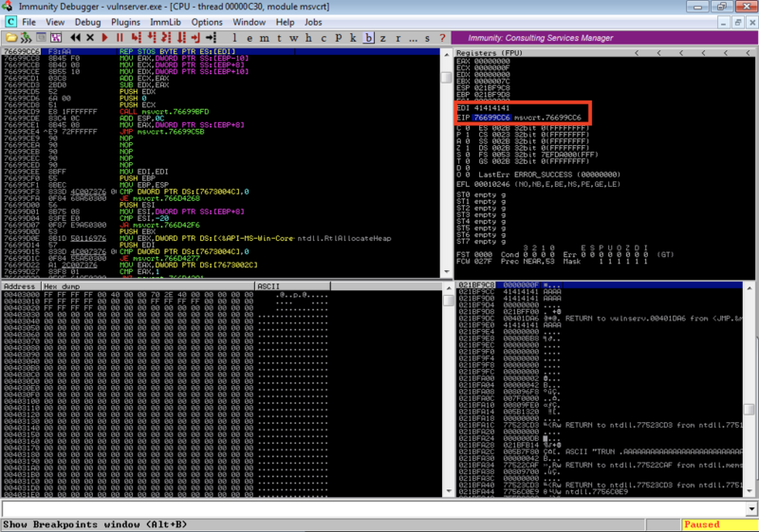Click the Go to address arrow icon
Screen dimensions: 759x532
[x=211, y=38]
